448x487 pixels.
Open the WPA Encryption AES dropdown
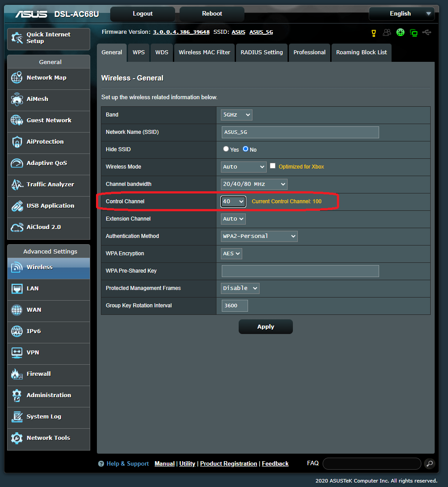click(232, 254)
